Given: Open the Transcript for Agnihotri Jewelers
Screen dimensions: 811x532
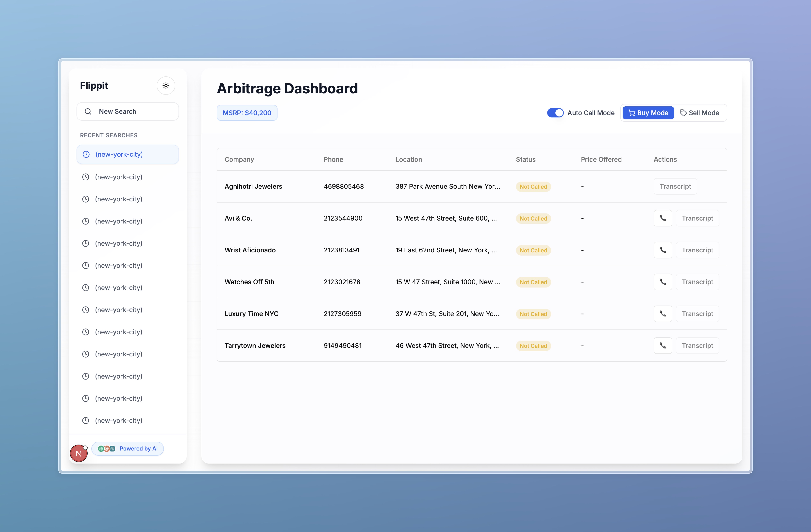Looking at the screenshot, I should (x=675, y=186).
